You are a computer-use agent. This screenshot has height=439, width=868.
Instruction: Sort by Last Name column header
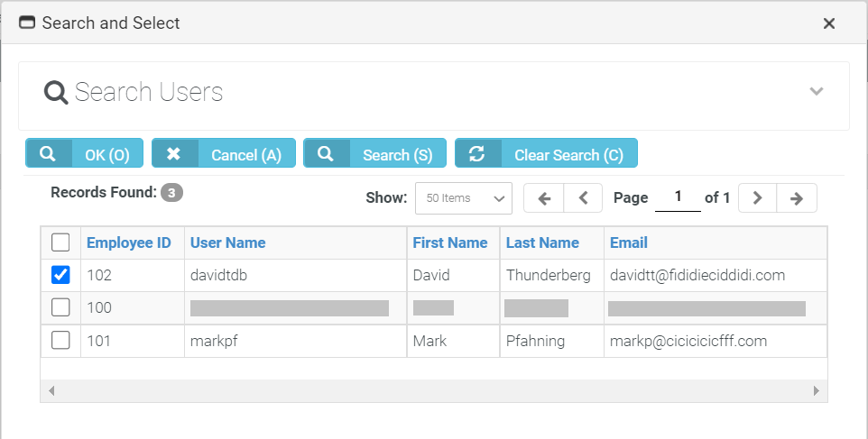(x=542, y=242)
